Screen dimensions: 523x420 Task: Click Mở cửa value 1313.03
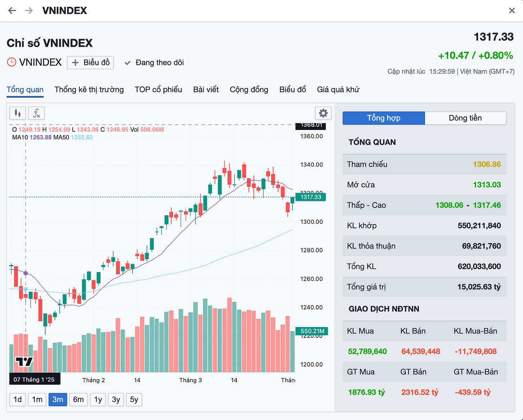[x=487, y=185]
